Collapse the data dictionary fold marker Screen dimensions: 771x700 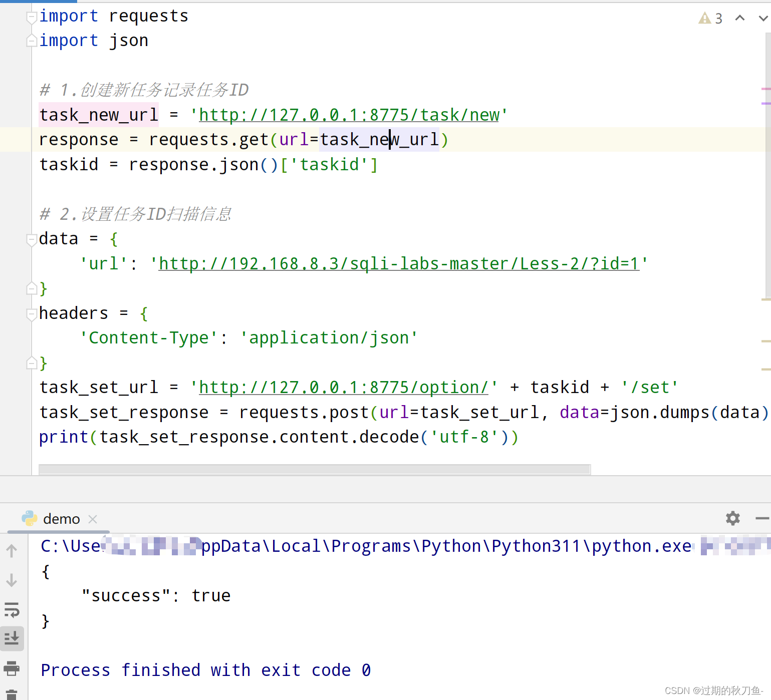pos(32,240)
